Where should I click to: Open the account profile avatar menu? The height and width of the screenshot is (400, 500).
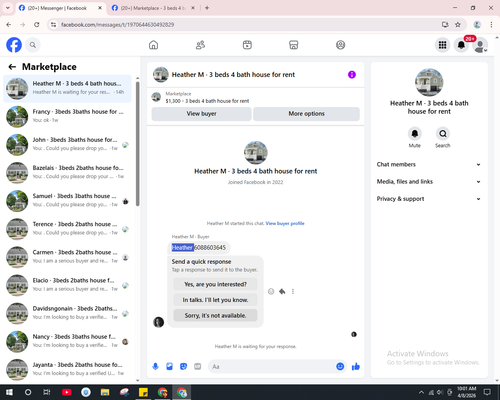coord(480,45)
